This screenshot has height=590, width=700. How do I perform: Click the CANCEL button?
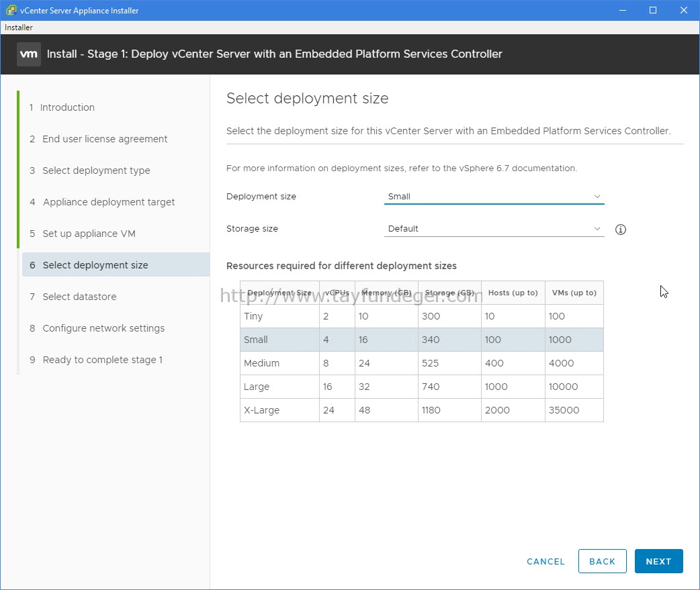(545, 561)
